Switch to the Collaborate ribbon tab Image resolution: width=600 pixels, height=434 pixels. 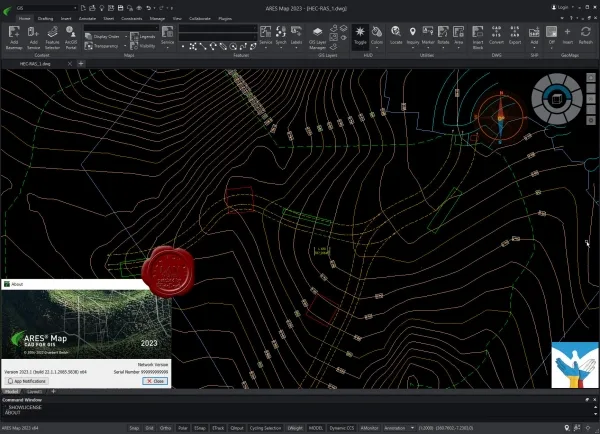[x=200, y=18]
